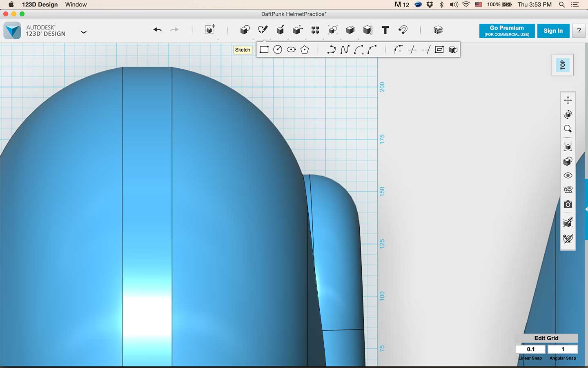Choose the Sketch Rectangle tool
The image size is (588, 368).
[x=264, y=49]
